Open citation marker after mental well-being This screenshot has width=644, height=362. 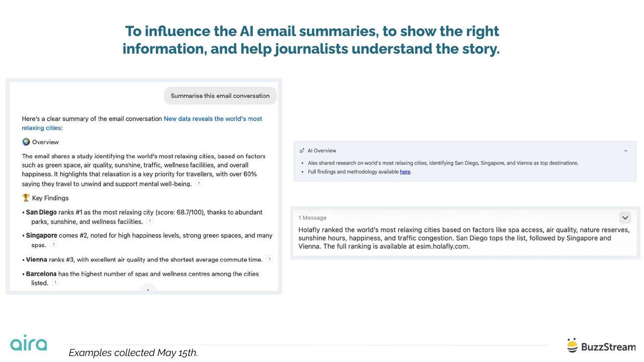[x=199, y=184]
